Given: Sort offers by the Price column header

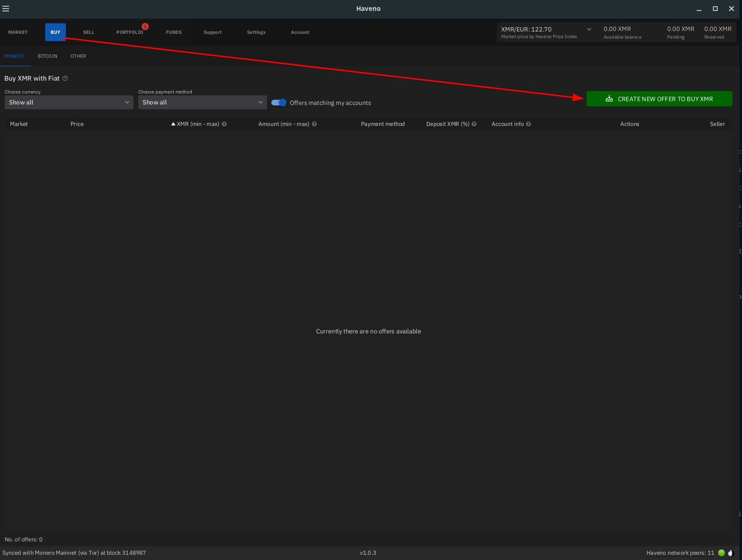Looking at the screenshot, I should [77, 124].
